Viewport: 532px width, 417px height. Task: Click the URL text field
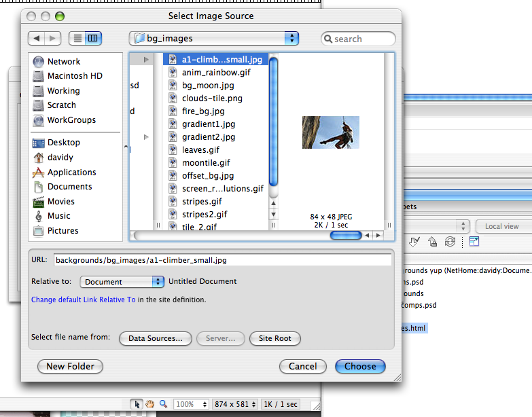[221, 260]
